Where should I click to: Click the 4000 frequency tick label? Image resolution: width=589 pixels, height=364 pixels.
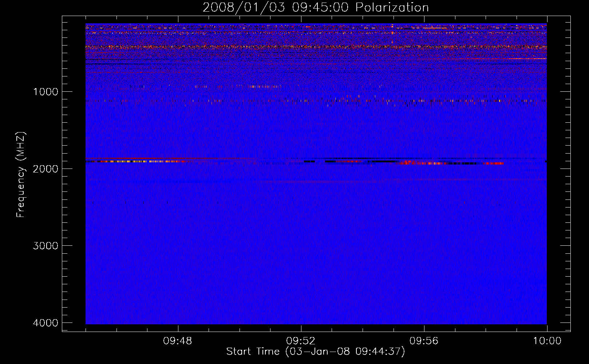point(46,323)
